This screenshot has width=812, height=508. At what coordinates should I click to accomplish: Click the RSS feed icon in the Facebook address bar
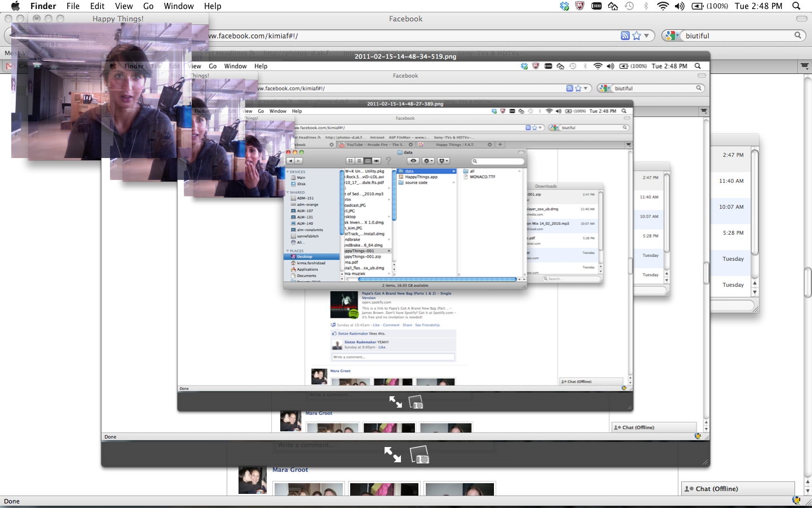(625, 36)
